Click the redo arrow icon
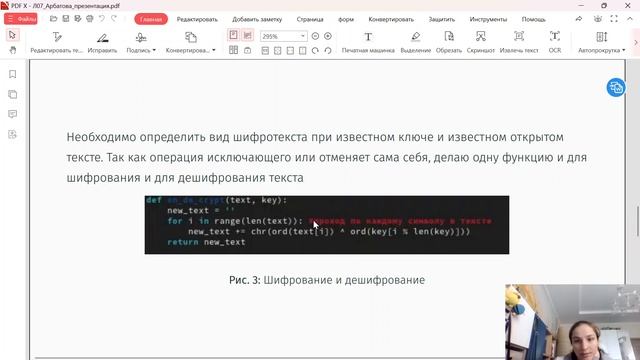This screenshot has width=640, height=360. [x=114, y=19]
